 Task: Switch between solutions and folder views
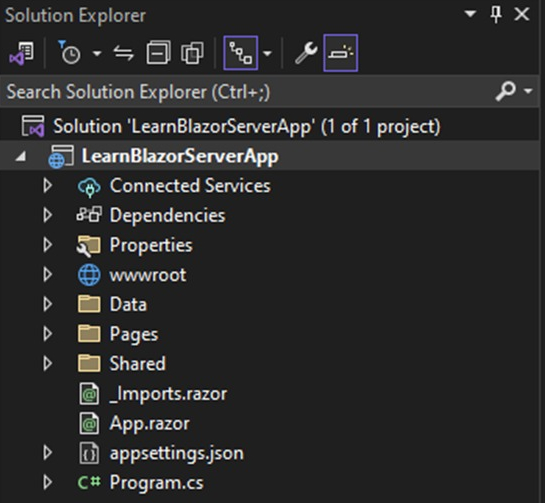(22, 53)
